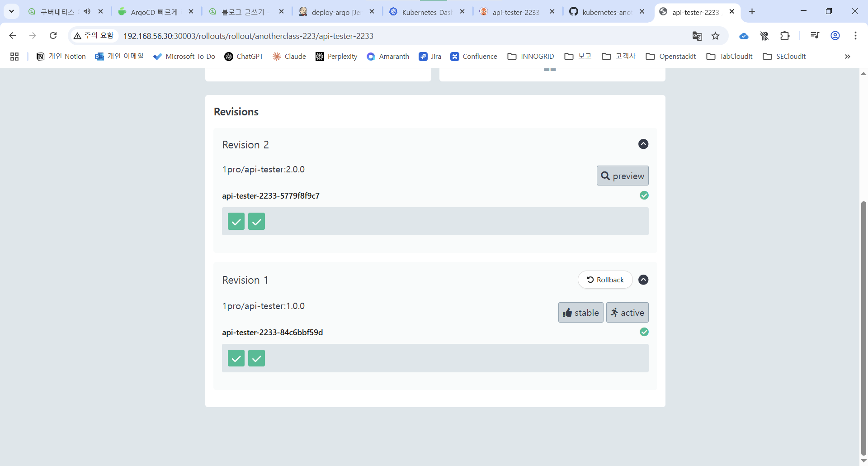Click image text 1pro/api-tester:1.0.0

pyautogui.click(x=264, y=306)
